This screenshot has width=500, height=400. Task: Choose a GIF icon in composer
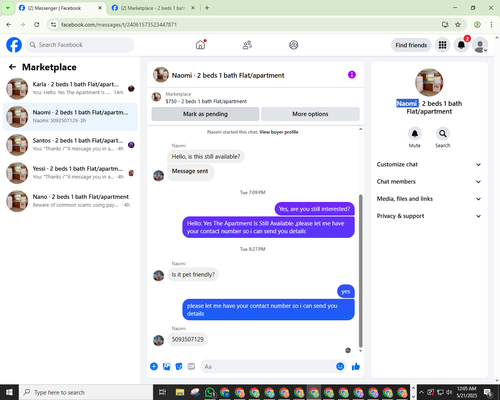click(191, 367)
